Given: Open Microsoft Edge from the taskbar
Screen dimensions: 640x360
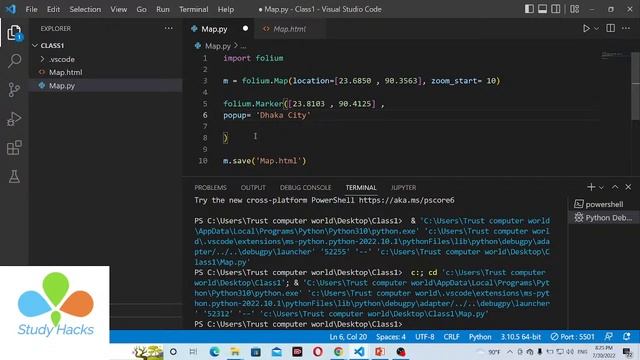Looking at the screenshot, I should click(214, 351).
